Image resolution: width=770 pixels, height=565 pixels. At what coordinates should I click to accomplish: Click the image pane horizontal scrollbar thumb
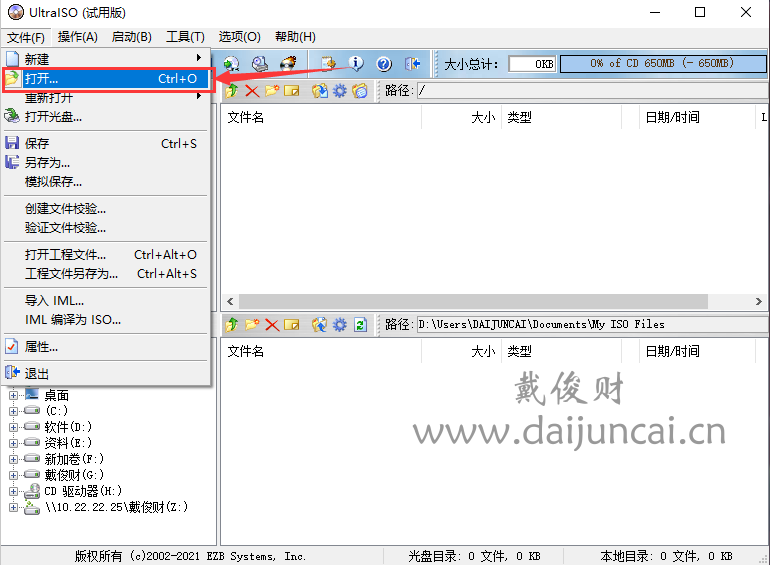point(473,301)
